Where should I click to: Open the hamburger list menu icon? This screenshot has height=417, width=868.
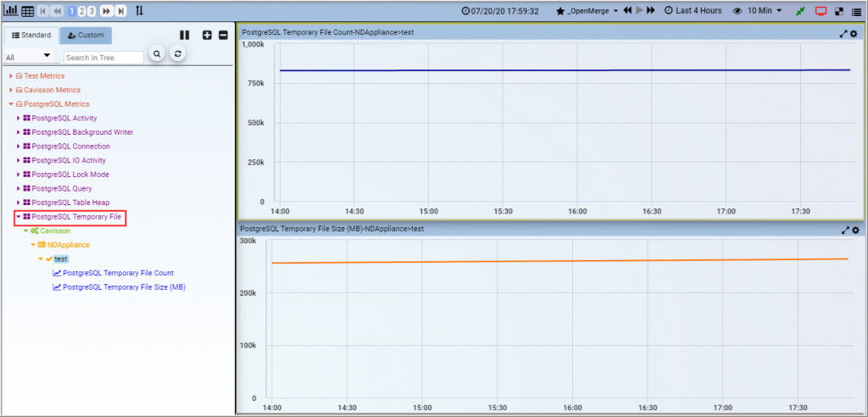tap(856, 11)
